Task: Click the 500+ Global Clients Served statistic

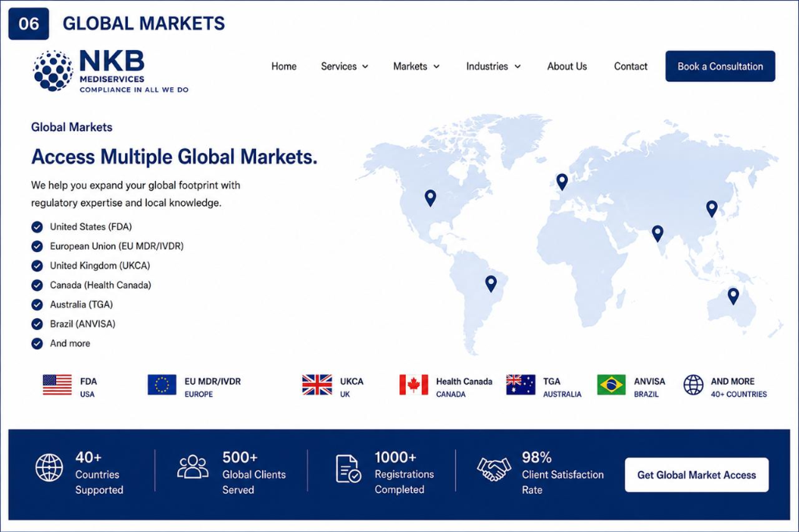Action: [254, 473]
